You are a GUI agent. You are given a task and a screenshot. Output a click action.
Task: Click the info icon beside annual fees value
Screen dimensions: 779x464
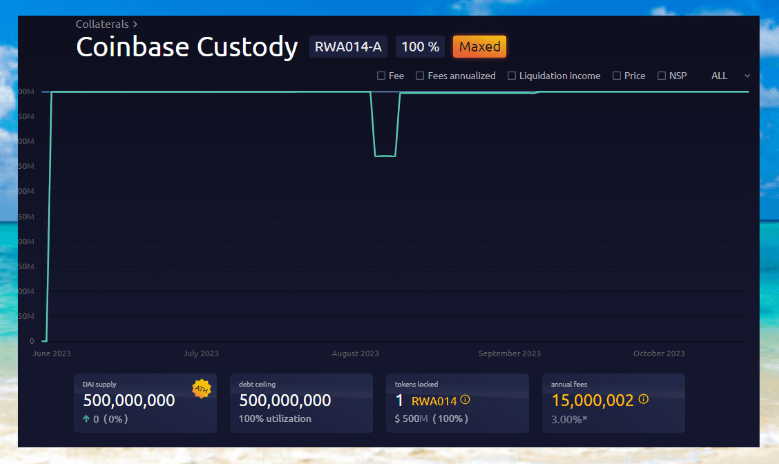point(643,399)
